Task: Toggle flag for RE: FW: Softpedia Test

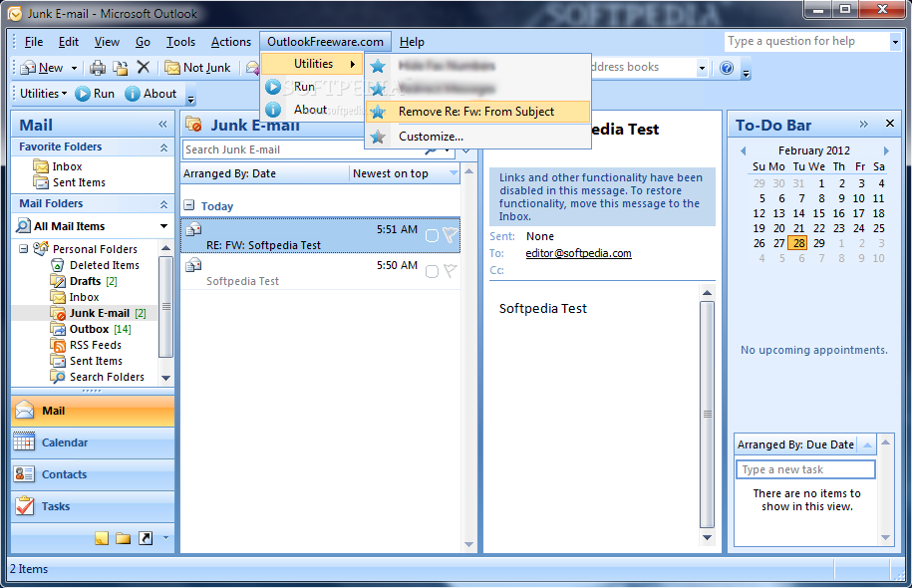Action: [450, 235]
